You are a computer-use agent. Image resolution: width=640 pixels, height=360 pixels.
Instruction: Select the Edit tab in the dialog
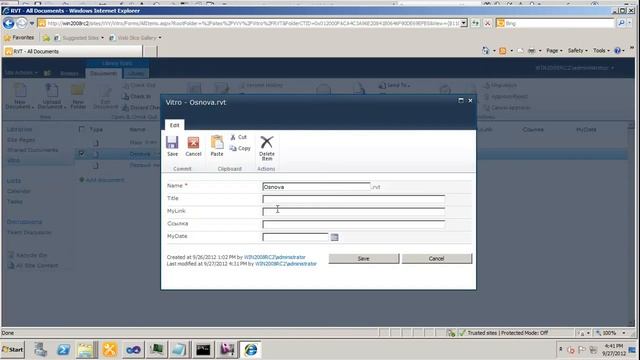point(174,125)
